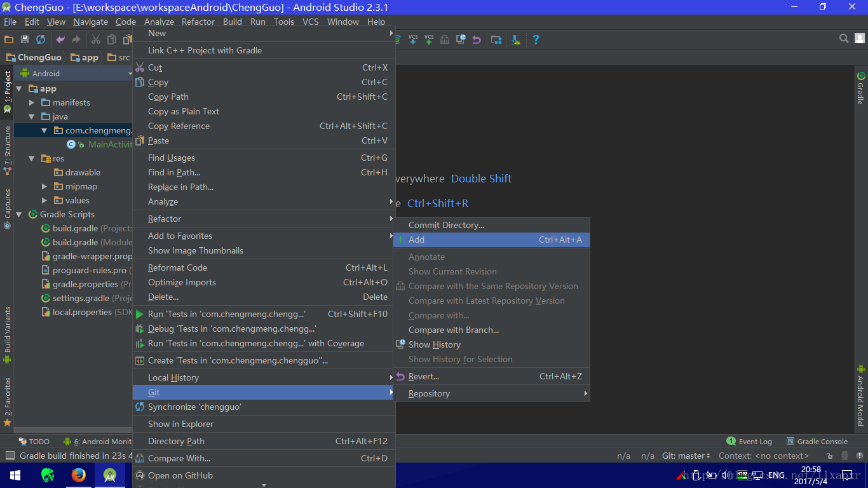Select the drawable folder in the tree
The image size is (868, 488).
pos(77,173)
